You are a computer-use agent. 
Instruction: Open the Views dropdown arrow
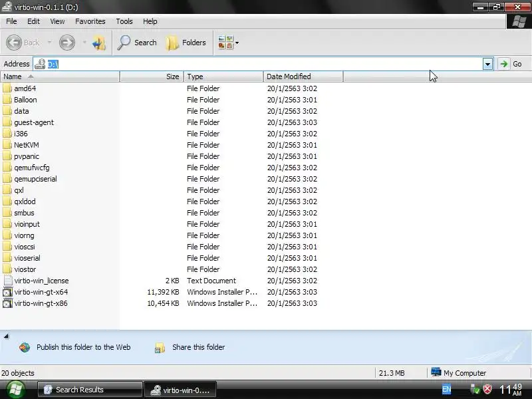pyautogui.click(x=237, y=43)
